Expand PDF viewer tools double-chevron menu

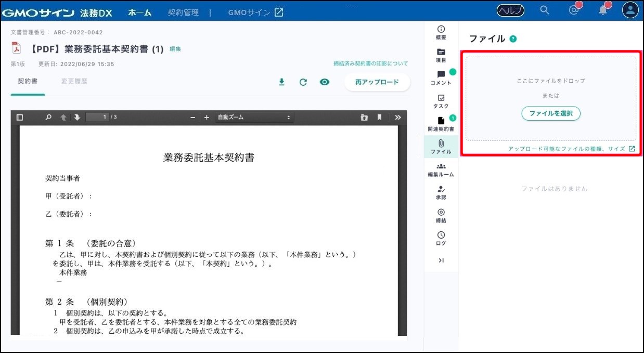pyautogui.click(x=398, y=117)
